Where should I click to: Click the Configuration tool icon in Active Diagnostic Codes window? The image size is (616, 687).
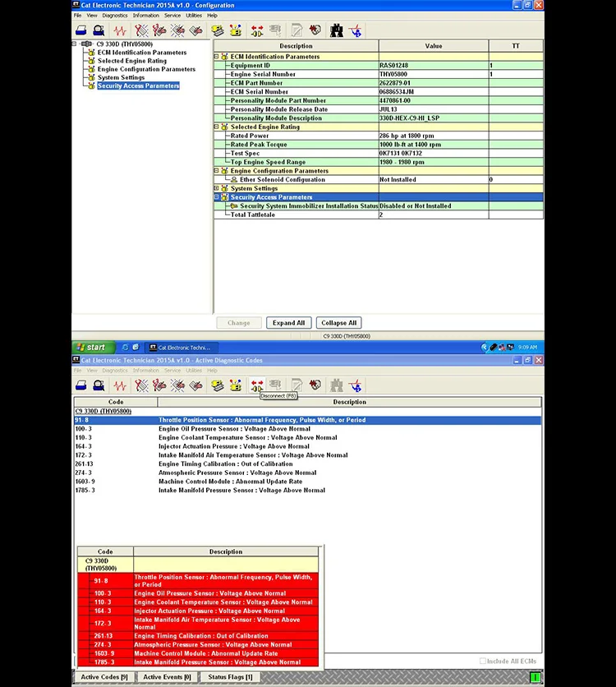(x=236, y=385)
